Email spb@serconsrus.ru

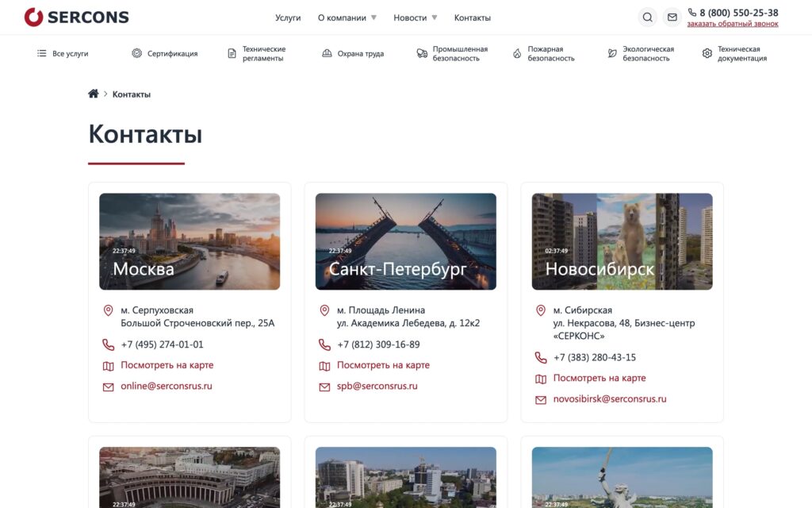[377, 386]
